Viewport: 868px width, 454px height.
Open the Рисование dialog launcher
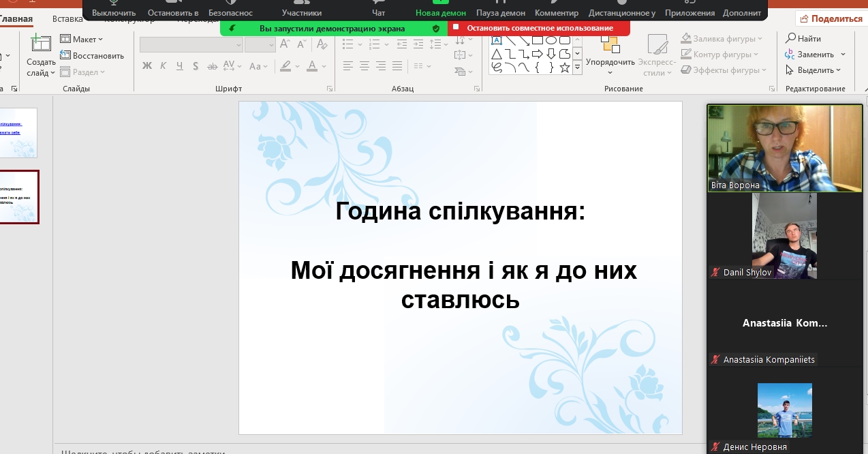[x=772, y=89]
